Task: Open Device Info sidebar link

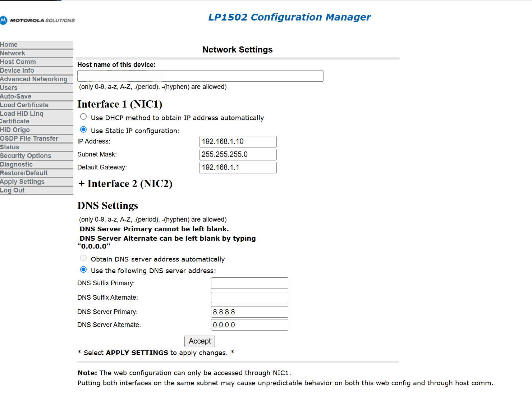Action: tap(17, 71)
